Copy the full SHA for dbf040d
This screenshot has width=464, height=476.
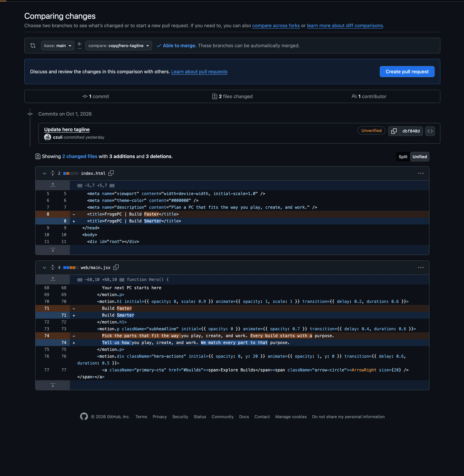coord(394,131)
